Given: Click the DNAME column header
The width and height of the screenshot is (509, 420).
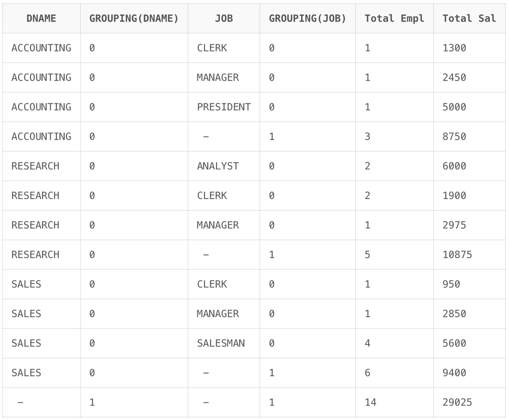Looking at the screenshot, I should point(41,19).
